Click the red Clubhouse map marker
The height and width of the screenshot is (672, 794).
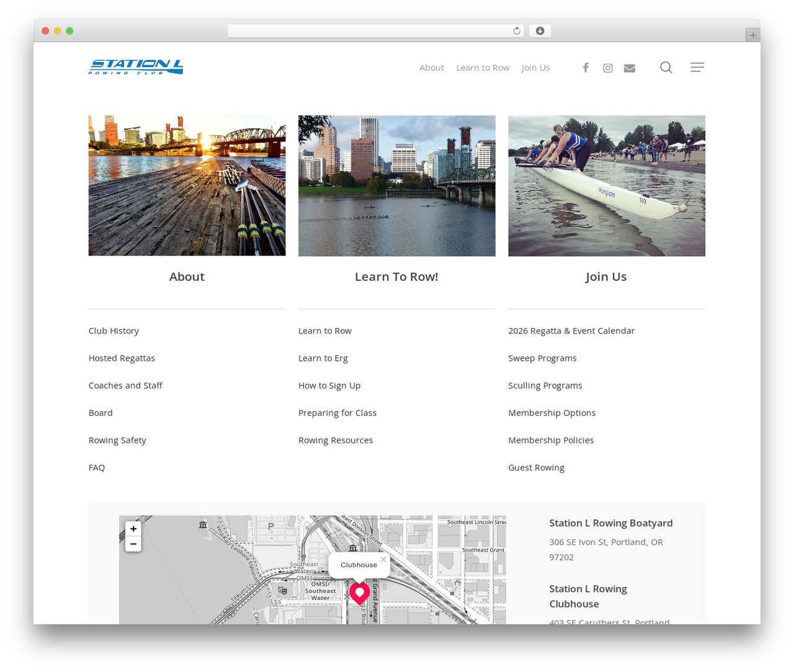[x=360, y=593]
